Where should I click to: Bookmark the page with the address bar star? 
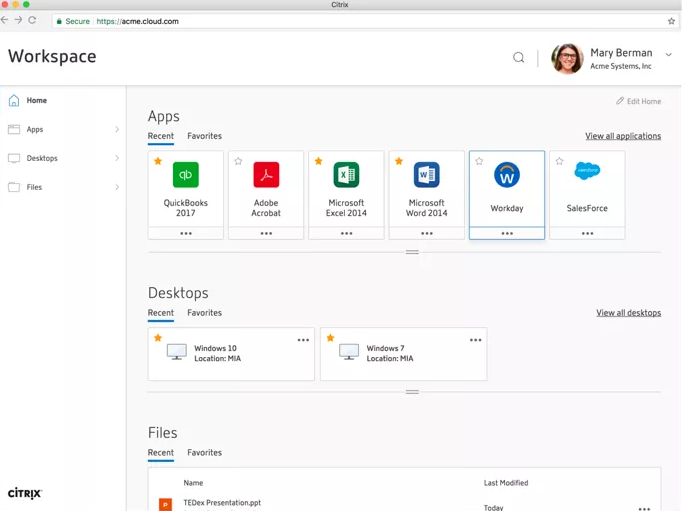(x=671, y=21)
